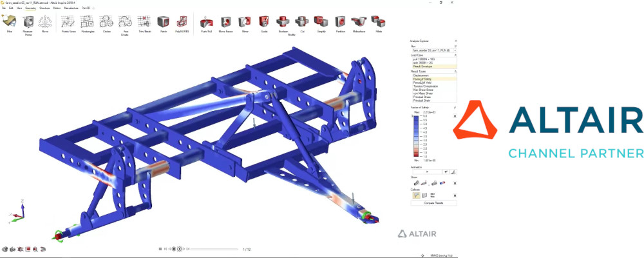Open the Callouts options menu button

(x=455, y=195)
